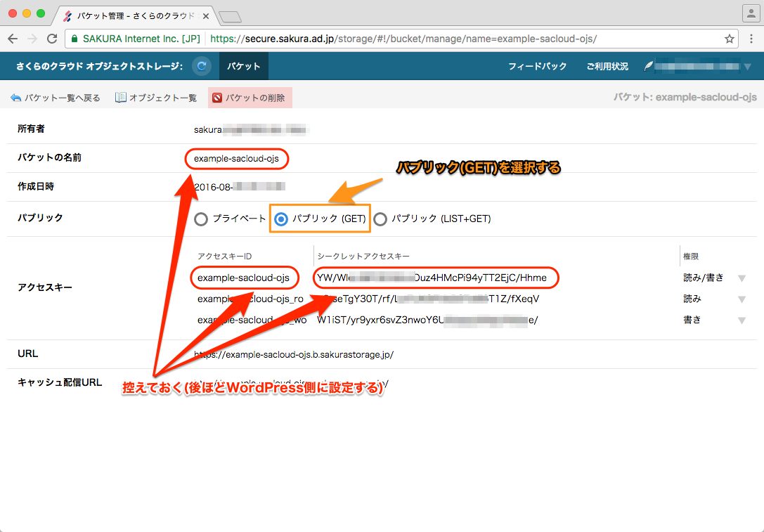Screen dimensions: 764x532
Task: Open オブジェクト一覧 list
Action: tap(156, 98)
